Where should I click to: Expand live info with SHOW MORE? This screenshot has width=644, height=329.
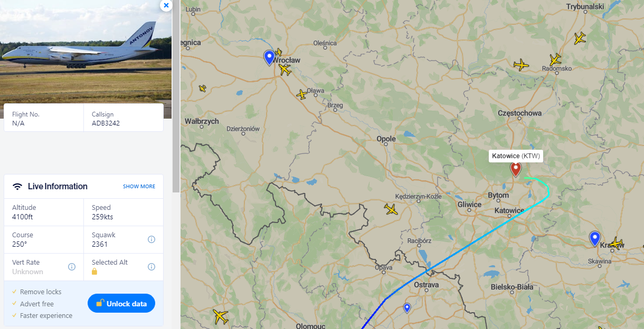coord(139,187)
